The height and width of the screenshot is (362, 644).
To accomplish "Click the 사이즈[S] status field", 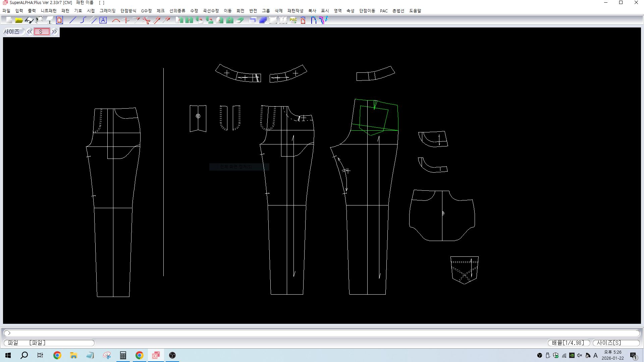I will (616, 343).
